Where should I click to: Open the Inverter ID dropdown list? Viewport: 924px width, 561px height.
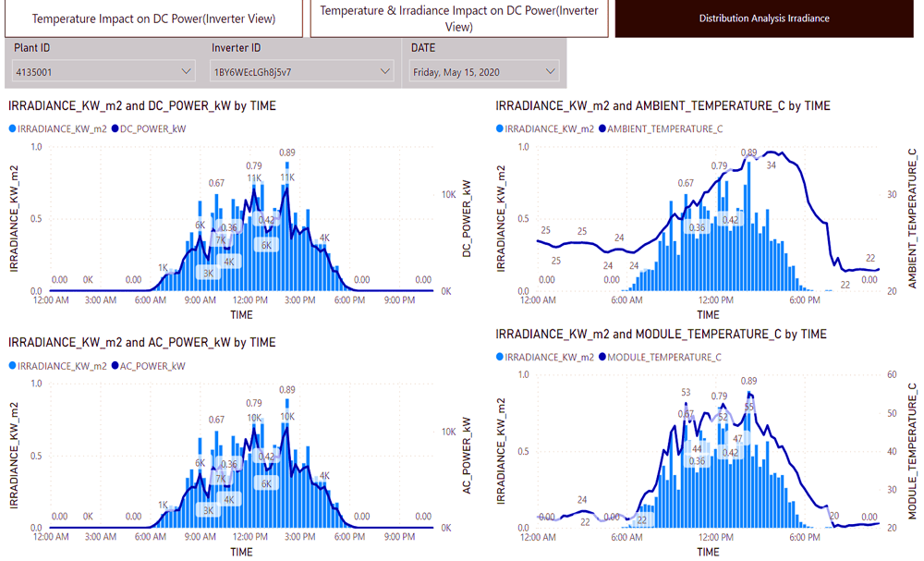coord(301,71)
